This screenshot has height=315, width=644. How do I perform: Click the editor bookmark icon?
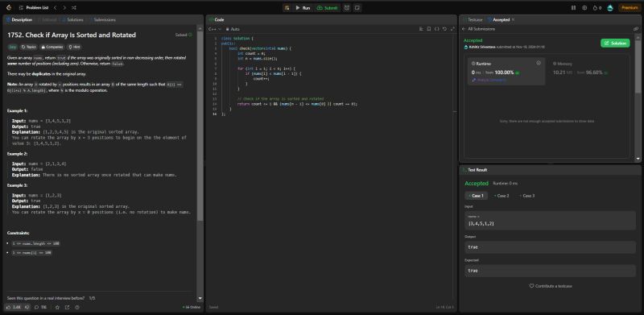[x=429, y=29]
